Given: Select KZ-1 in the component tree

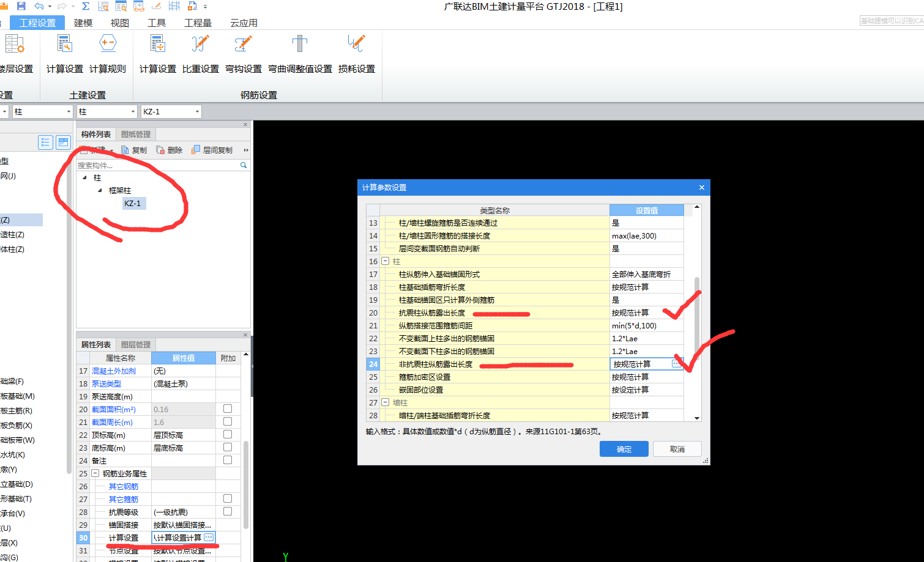Looking at the screenshot, I should click(x=133, y=203).
